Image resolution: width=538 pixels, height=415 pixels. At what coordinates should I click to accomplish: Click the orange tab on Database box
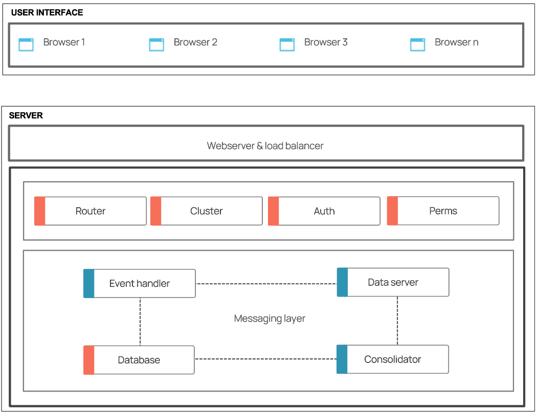[89, 360]
